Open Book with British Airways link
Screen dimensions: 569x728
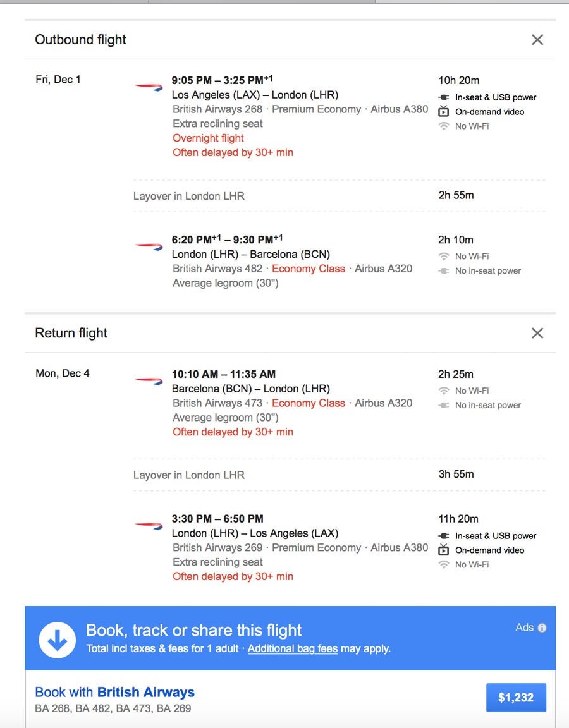[114, 692]
